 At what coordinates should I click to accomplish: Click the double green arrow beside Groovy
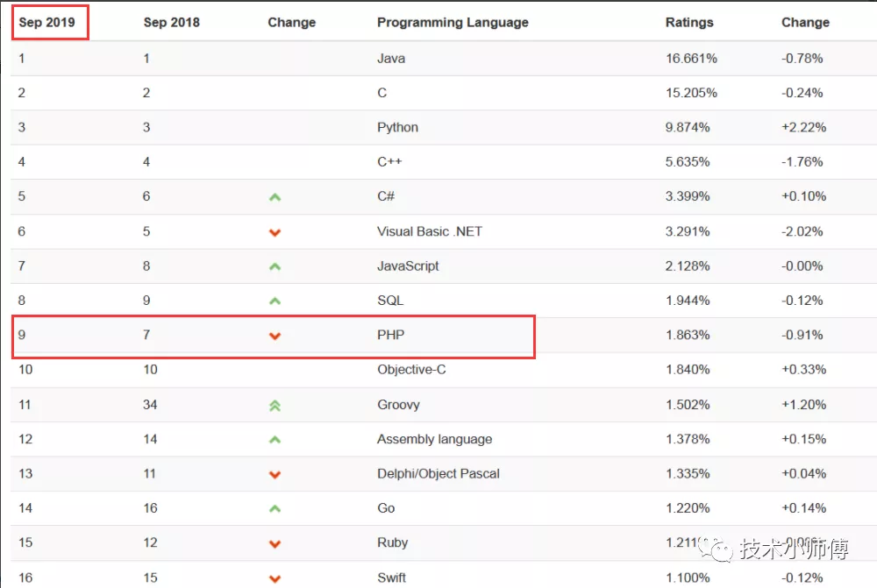(x=275, y=405)
